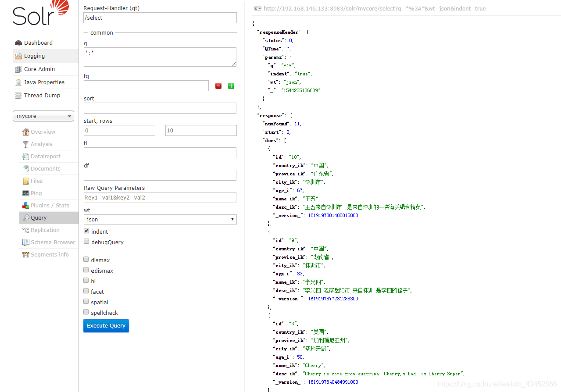Click the Dashboard gauge icon
Viewport: 561px width, 392px height.
[x=18, y=43]
